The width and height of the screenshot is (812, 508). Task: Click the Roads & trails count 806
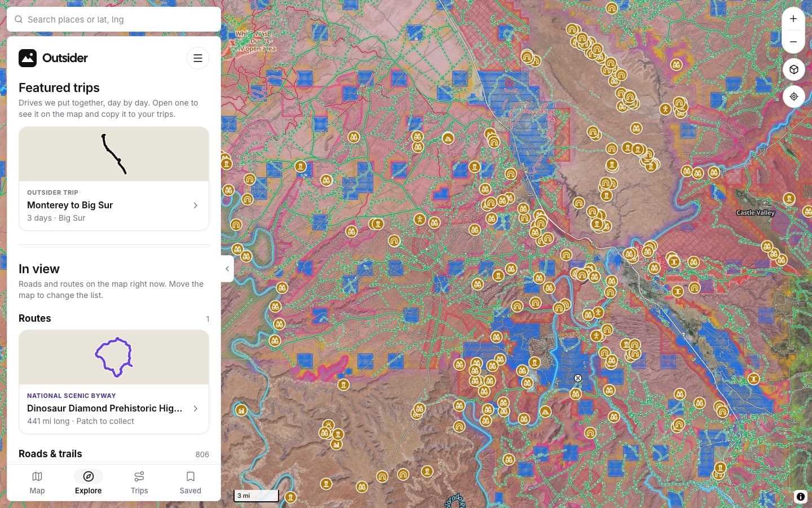[202, 454]
